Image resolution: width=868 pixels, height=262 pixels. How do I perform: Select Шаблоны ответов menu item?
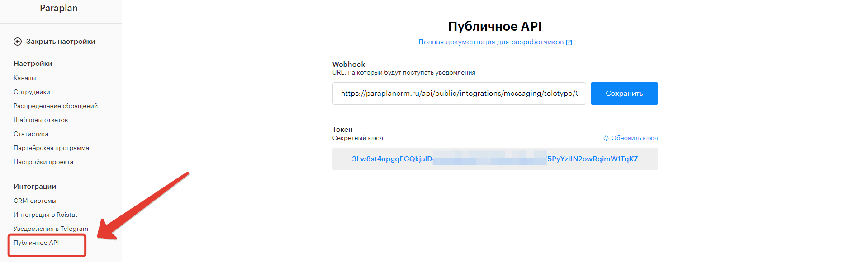click(41, 120)
